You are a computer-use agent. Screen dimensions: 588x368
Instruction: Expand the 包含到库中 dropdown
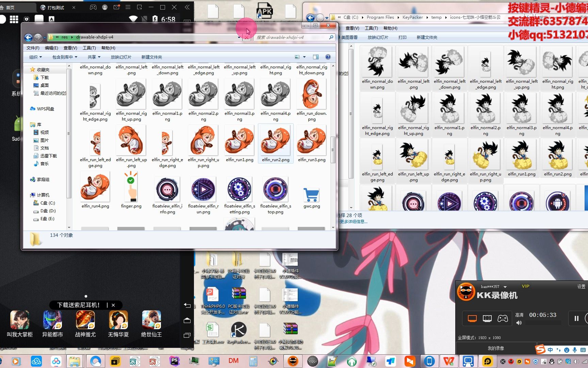tap(65, 57)
